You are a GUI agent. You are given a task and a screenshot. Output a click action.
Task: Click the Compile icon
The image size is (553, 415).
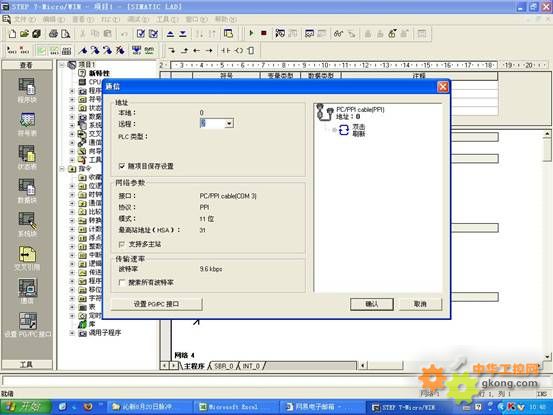141,34
